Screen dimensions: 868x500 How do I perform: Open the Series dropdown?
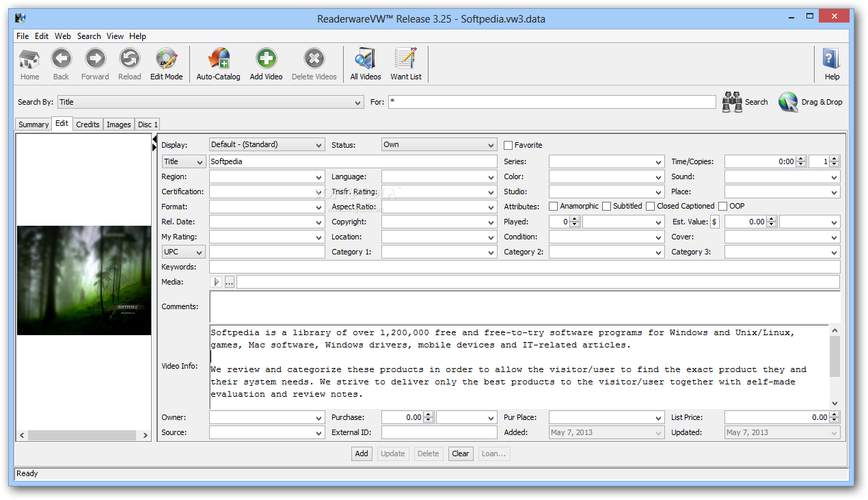659,163
